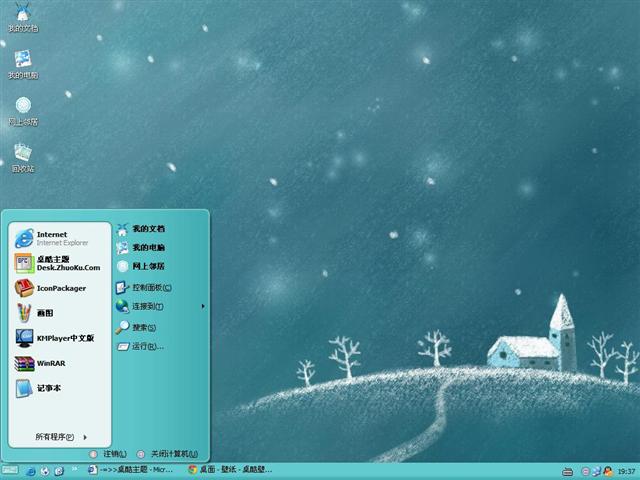Expand 所有程序(P) all programs
This screenshot has height=480, width=640.
[x=60, y=437]
